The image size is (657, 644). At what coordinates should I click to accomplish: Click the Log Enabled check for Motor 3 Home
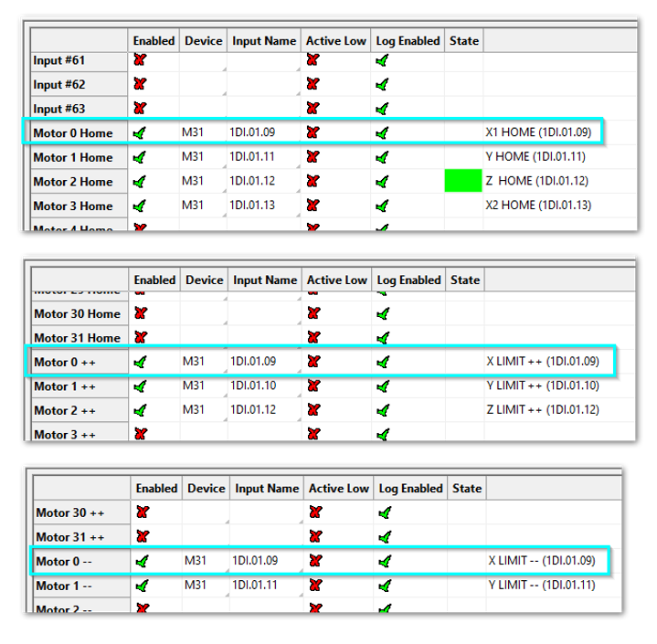(x=382, y=206)
